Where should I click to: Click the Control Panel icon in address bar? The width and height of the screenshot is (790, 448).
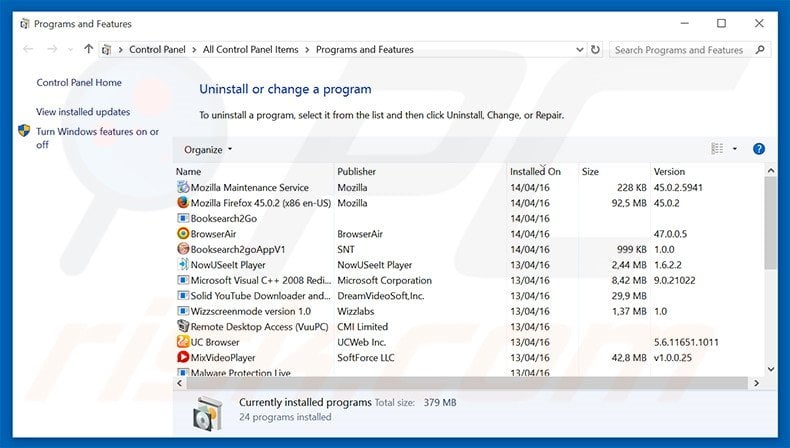tap(106, 49)
